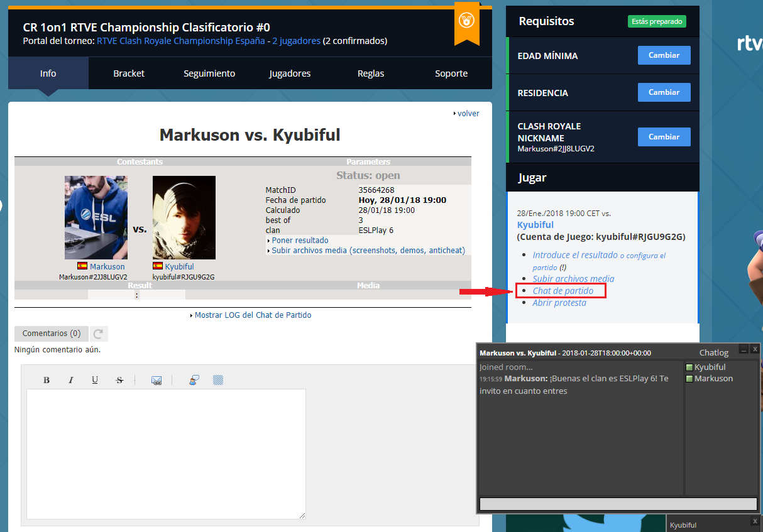
Task: Click into the comment text area
Action: tap(166, 453)
